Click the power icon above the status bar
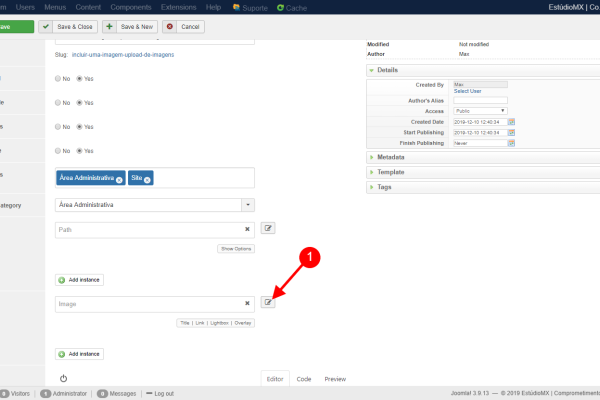Viewport: 600px width, 400px height. coord(63,378)
